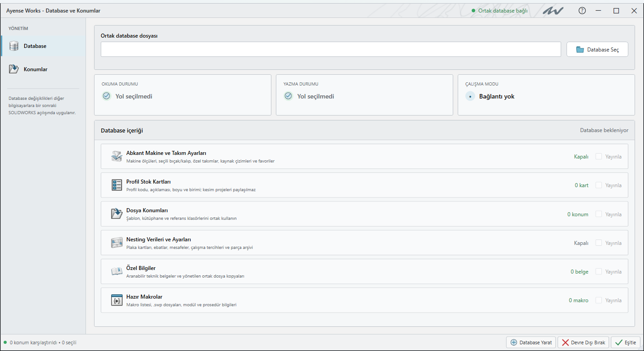Screen dimensions: 644x351
Task: Click the Ayense Works logo icon
Action: point(553,11)
